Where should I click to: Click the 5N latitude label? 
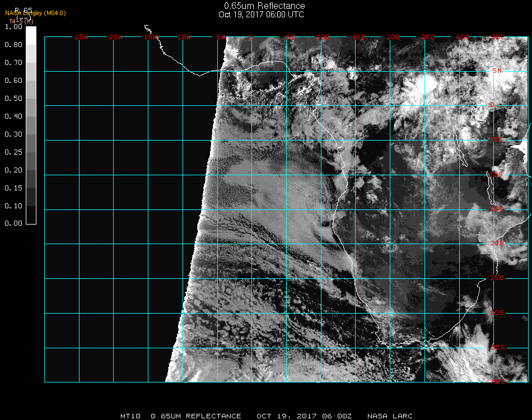(497, 71)
